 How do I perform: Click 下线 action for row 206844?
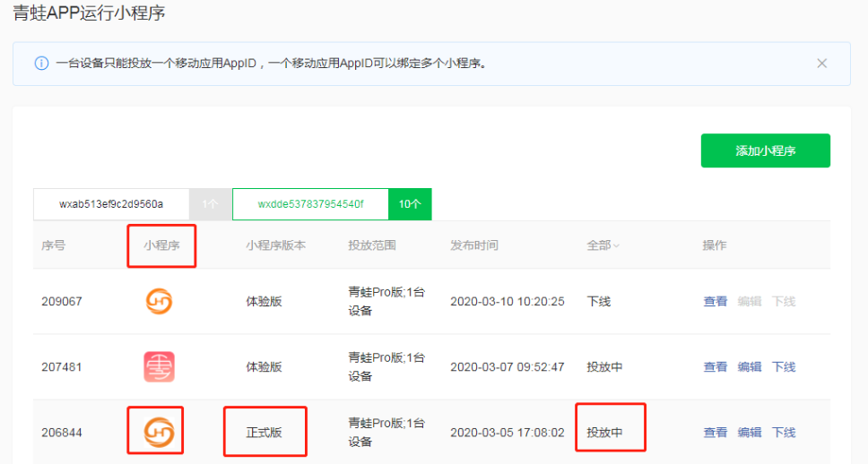(784, 433)
